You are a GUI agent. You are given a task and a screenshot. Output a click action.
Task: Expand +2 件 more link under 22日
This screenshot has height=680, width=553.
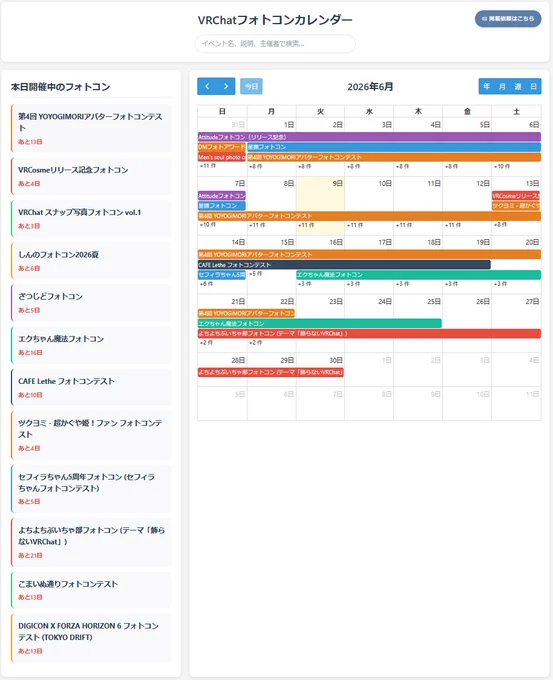point(255,343)
